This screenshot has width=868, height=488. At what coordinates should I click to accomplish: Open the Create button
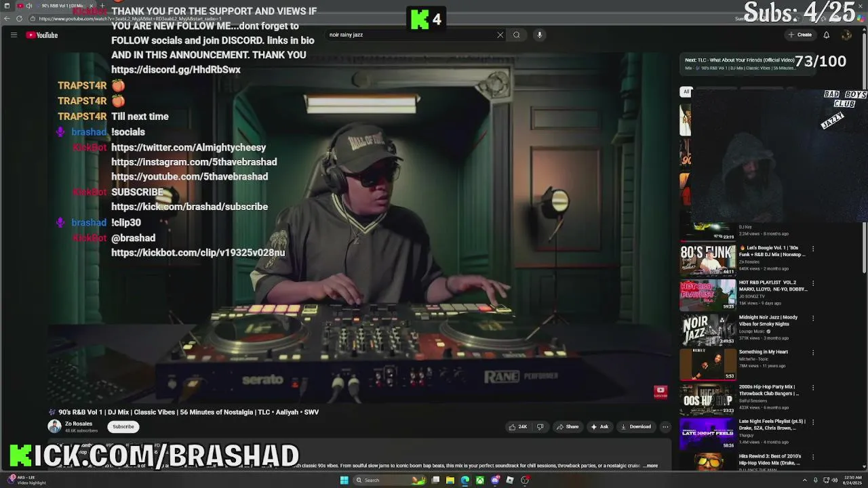tap(800, 35)
